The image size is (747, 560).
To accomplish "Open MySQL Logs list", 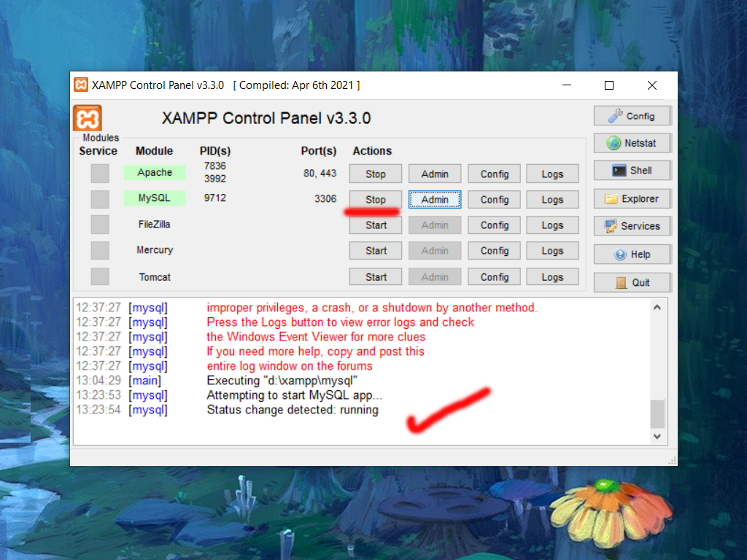I will 552,199.
